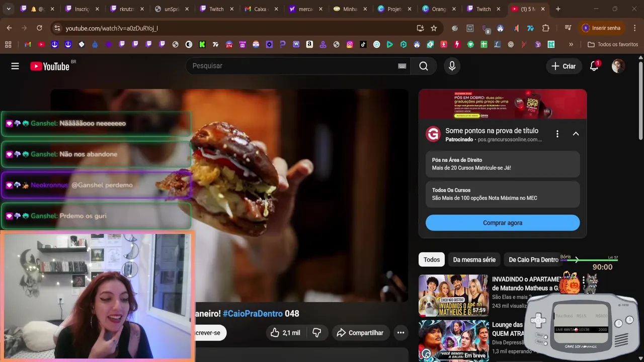Open the #CaioPraDentro hashtag link
Viewport: 644px width, 362px height.
coord(253,314)
